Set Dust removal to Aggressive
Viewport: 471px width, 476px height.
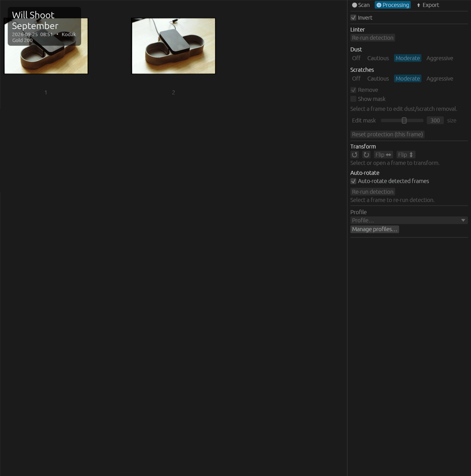pos(440,58)
